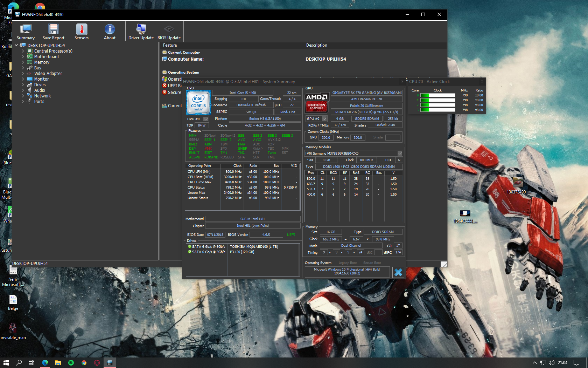Screen dimensions: 588x368
Task: Open taskbar Search
Action: coord(19,363)
